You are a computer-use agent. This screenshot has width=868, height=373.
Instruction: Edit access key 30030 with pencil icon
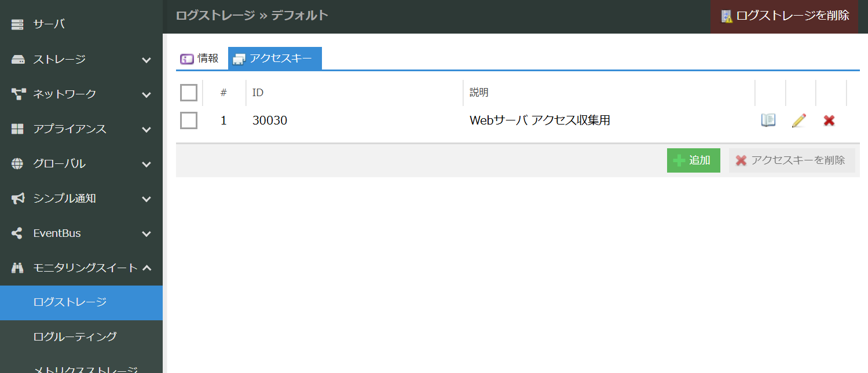799,120
